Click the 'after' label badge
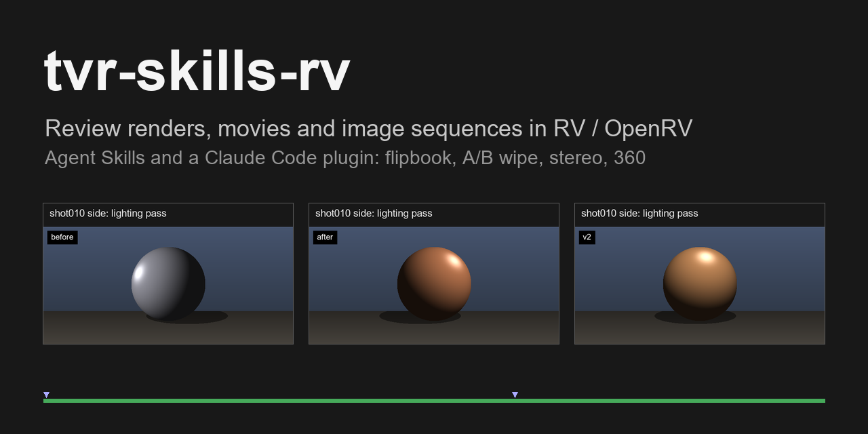 [325, 237]
